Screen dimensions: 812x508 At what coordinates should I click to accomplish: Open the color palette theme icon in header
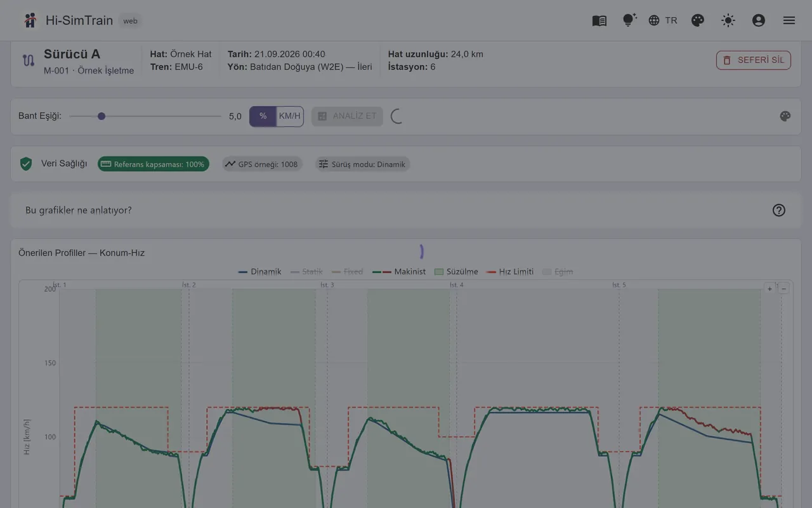tap(698, 20)
